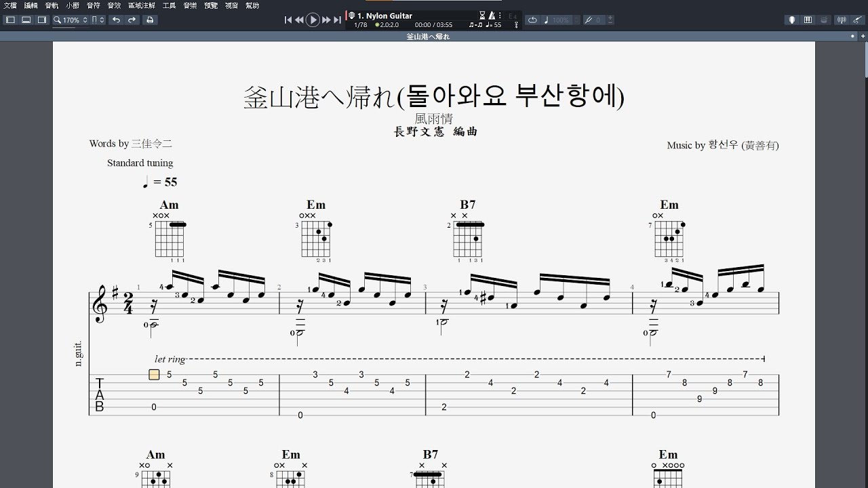The width and height of the screenshot is (868, 488).
Task: Open the line-in guitar icon
Action: coord(857,20)
